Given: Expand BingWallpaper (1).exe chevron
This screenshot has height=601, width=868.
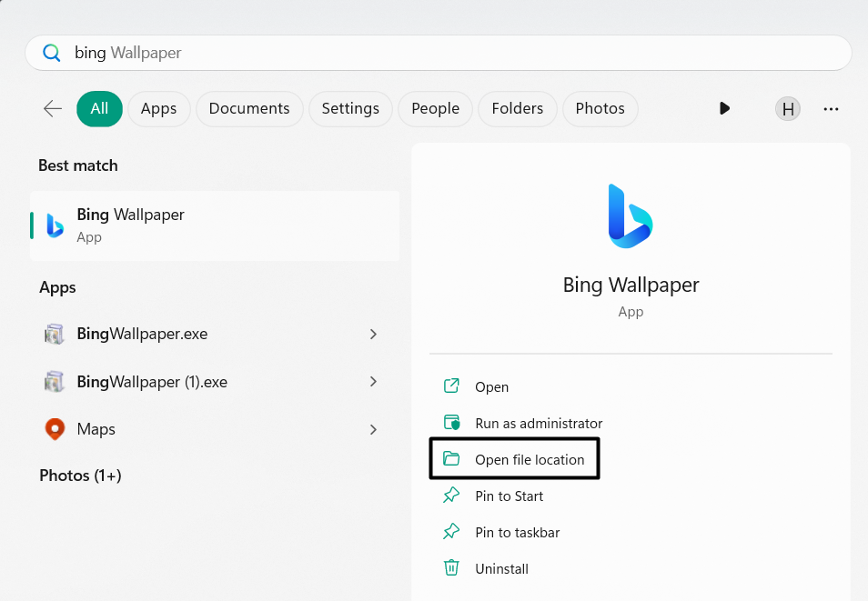Looking at the screenshot, I should click(x=373, y=382).
